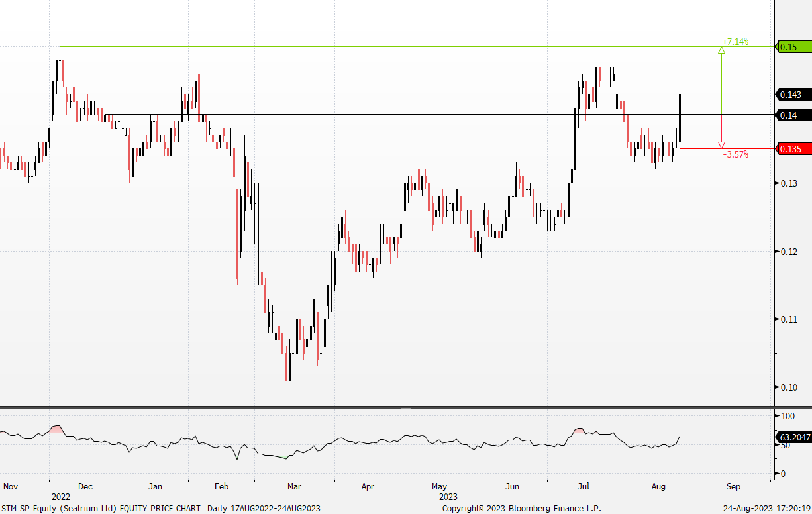Click the +7.14% upside annotation

pos(735,42)
